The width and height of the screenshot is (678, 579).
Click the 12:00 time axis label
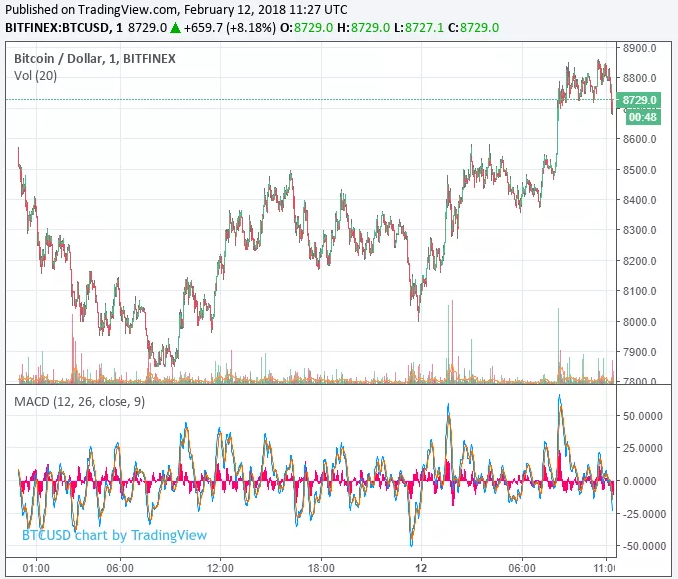pyautogui.click(x=220, y=568)
